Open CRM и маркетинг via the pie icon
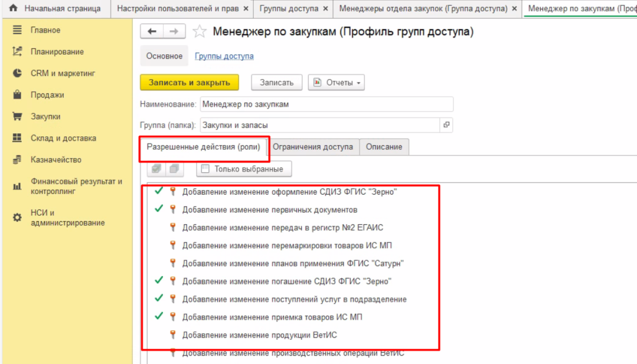Viewport: 637px width, 364px height. (x=18, y=74)
